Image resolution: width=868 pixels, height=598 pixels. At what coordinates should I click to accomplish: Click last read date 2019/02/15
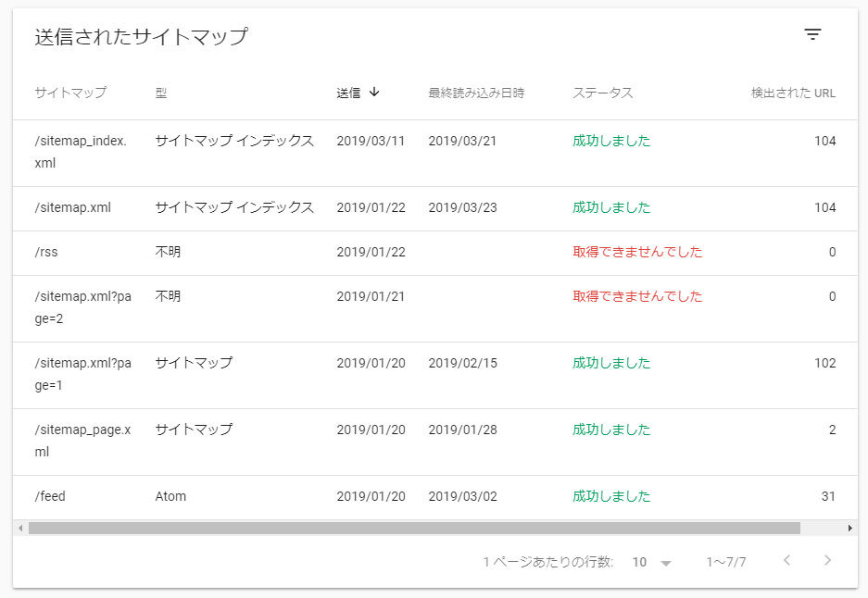coord(462,363)
